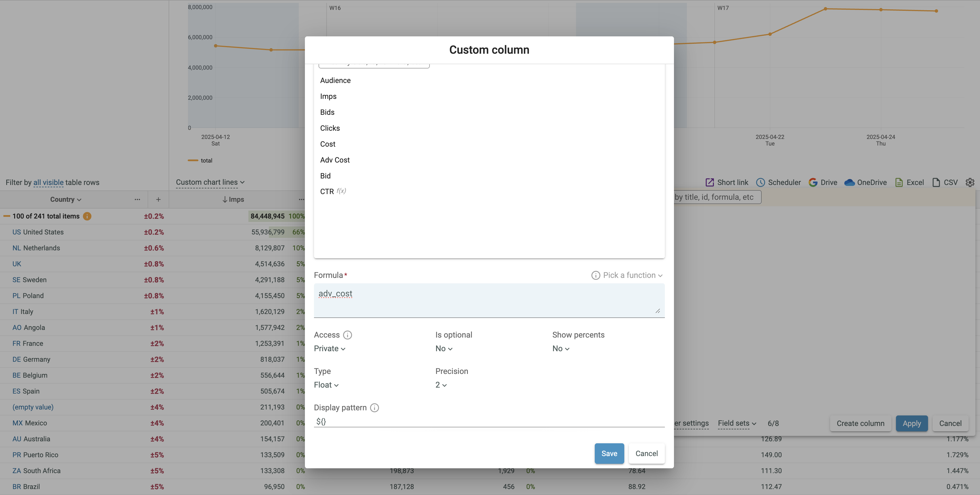980x495 pixels.
Task: Click info icon beside Pick a function
Action: pos(595,275)
